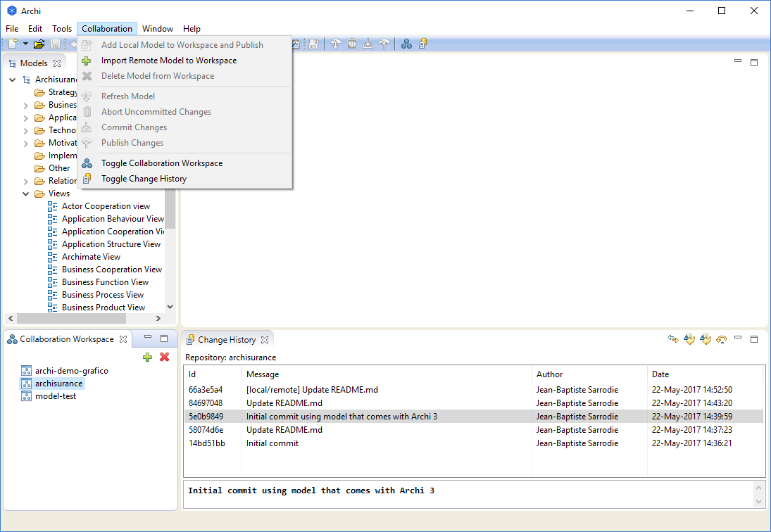
Task: Toggle Change History from the menu
Action: [144, 179]
